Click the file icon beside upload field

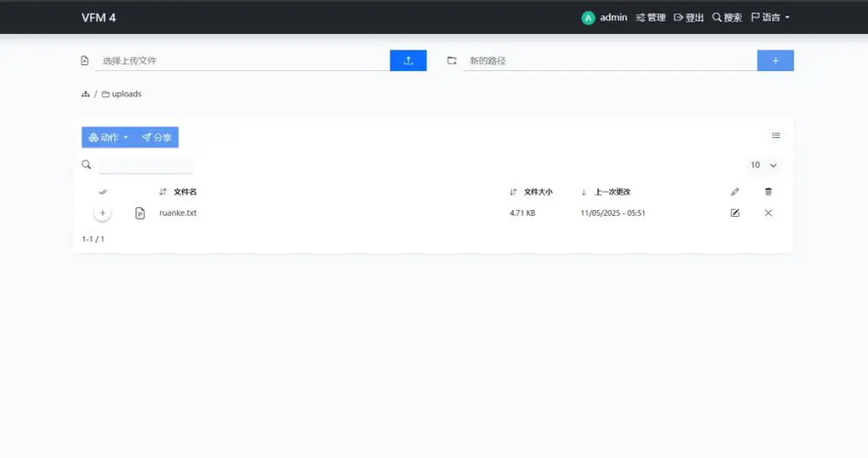[x=85, y=61]
